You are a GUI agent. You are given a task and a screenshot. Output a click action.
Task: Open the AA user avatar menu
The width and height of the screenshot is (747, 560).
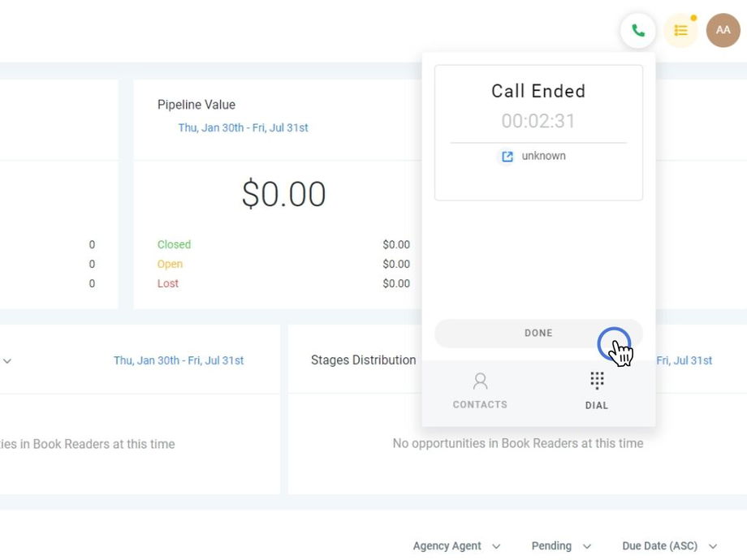pos(723,31)
